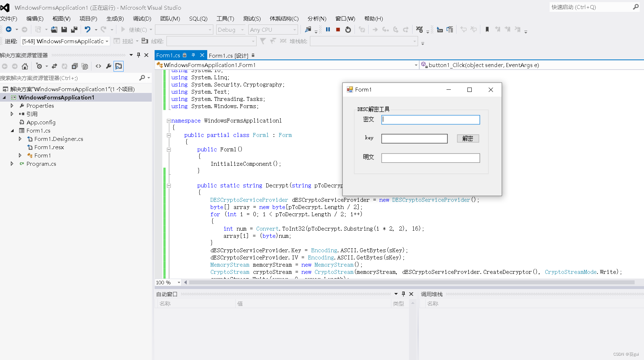This screenshot has width=644, height=360.
Task: Expand the Form1.Designer.cs node
Action: [x=20, y=139]
